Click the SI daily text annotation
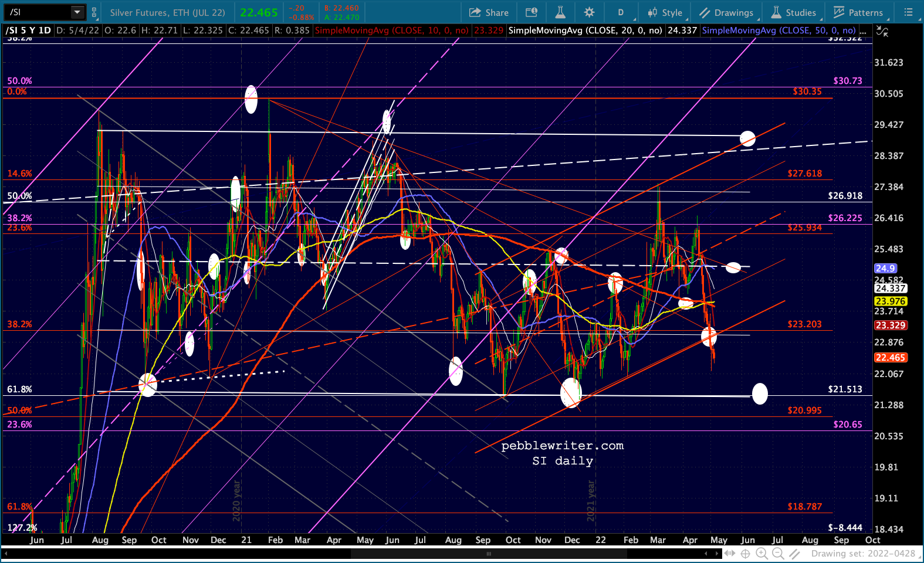 (563, 461)
